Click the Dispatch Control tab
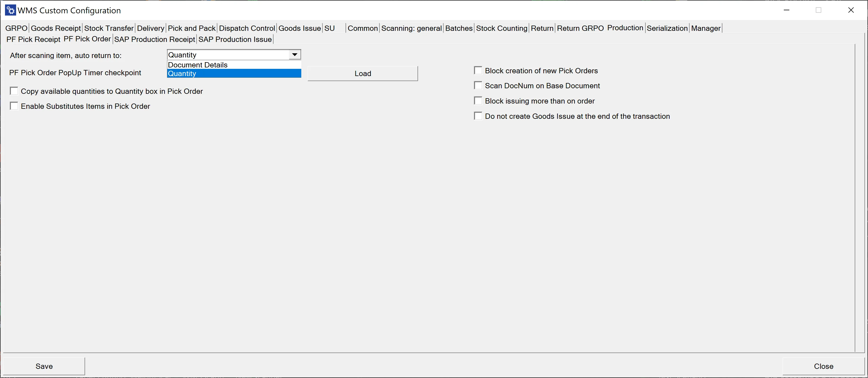The width and height of the screenshot is (868, 378). (x=247, y=28)
